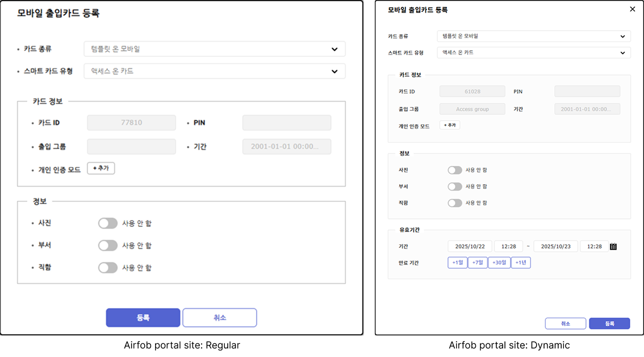Close the smaller dialog with the X icon
Viewport: 644px width, 357px height.
click(x=632, y=9)
